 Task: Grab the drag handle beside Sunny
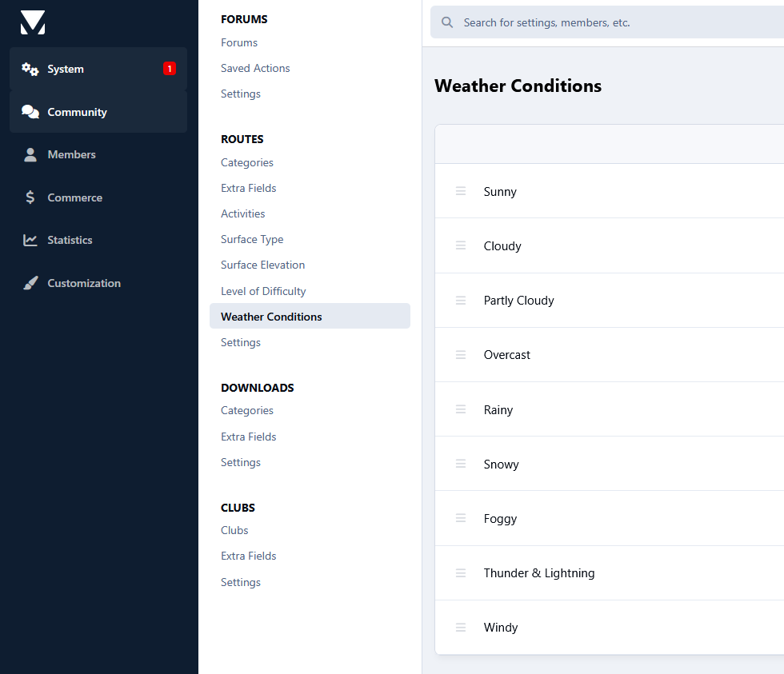click(x=461, y=191)
